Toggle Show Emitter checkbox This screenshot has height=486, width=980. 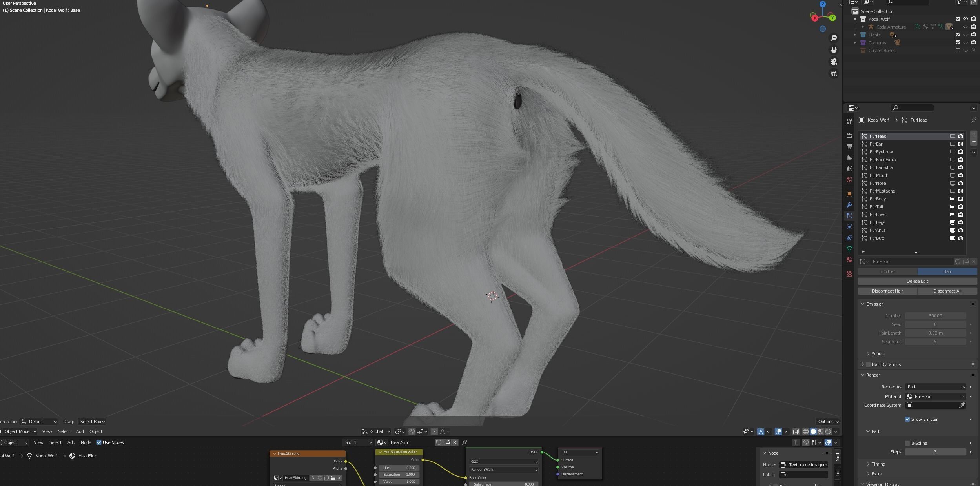click(x=907, y=419)
